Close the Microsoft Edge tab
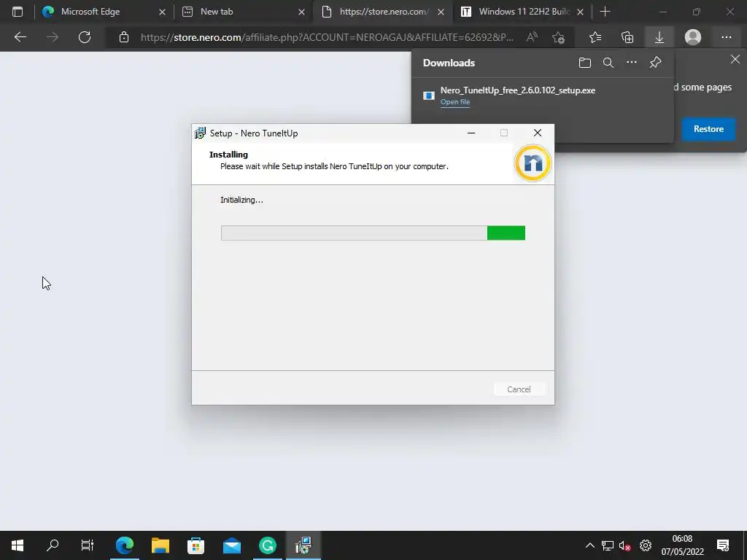Screen dimensions: 747x560 [162, 12]
